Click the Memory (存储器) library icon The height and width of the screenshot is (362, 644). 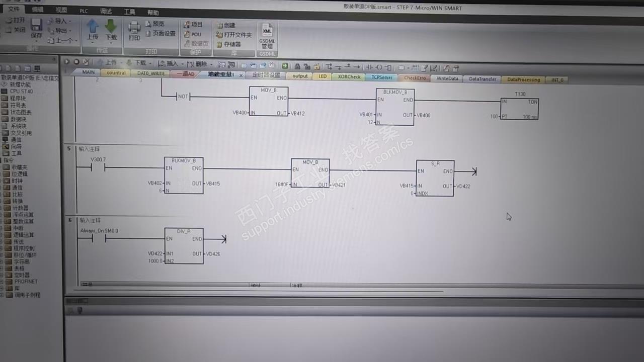[x=219, y=44]
